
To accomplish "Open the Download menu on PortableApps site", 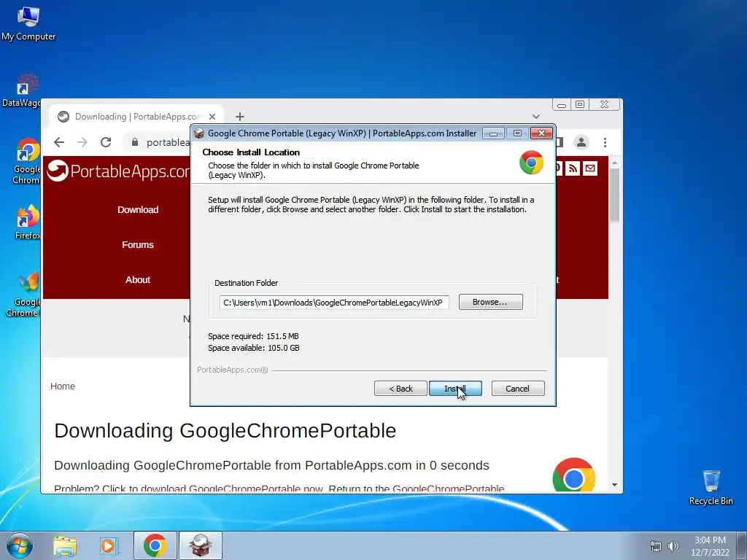I will [x=138, y=209].
